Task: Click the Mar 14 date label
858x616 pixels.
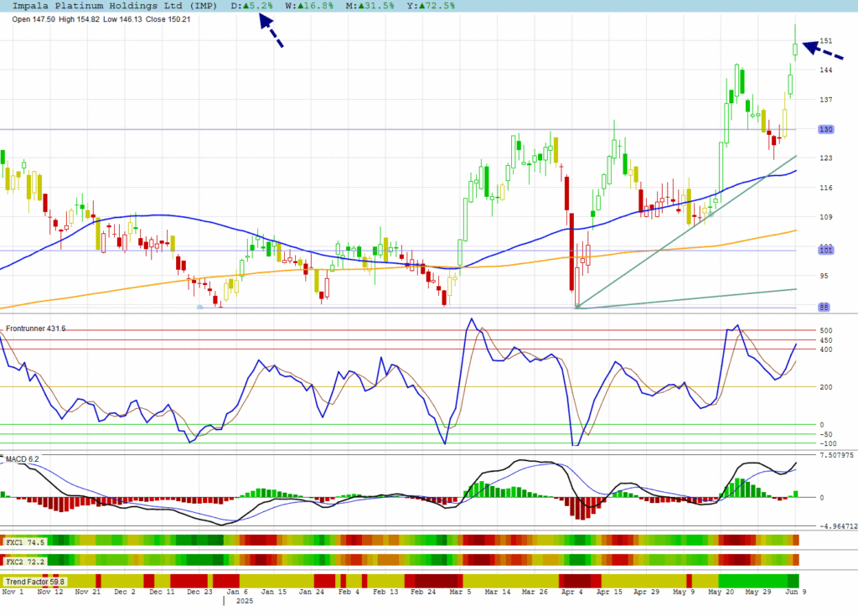Action: tap(498, 592)
